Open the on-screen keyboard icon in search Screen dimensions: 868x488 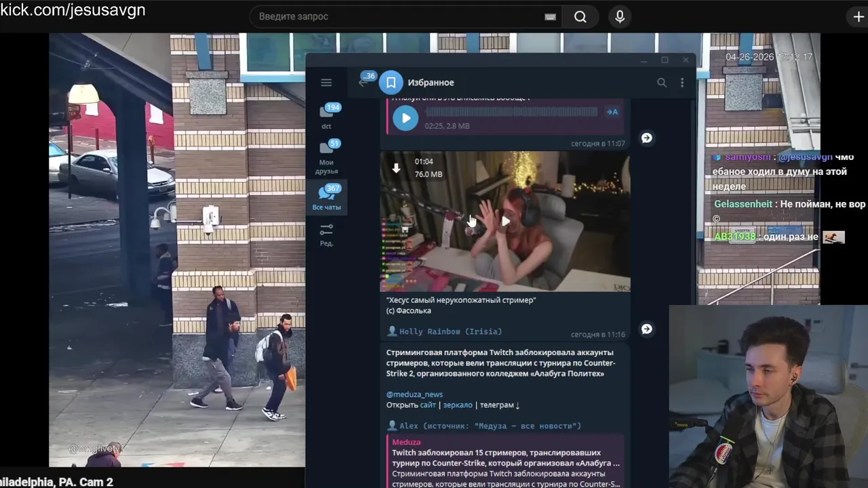point(551,17)
